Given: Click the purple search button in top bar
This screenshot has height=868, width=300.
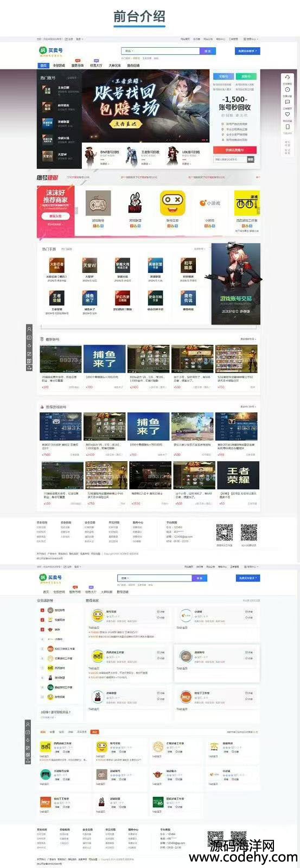Looking at the screenshot, I should 207,51.
